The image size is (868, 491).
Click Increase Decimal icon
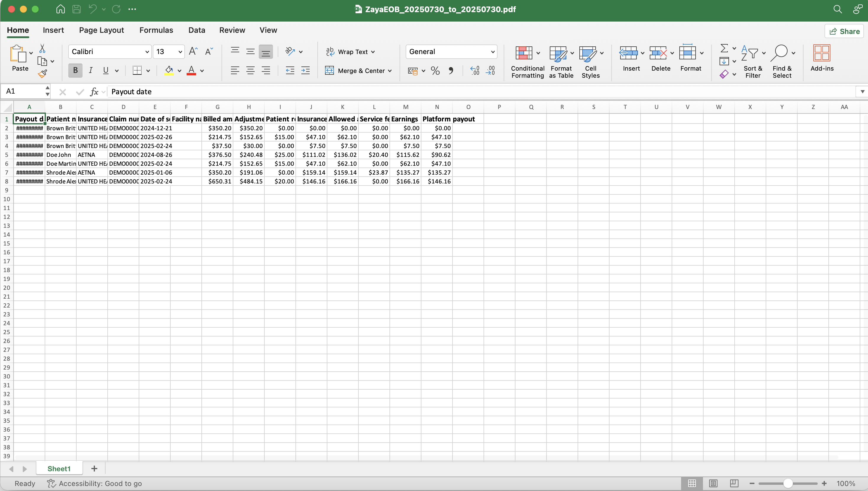tap(475, 71)
